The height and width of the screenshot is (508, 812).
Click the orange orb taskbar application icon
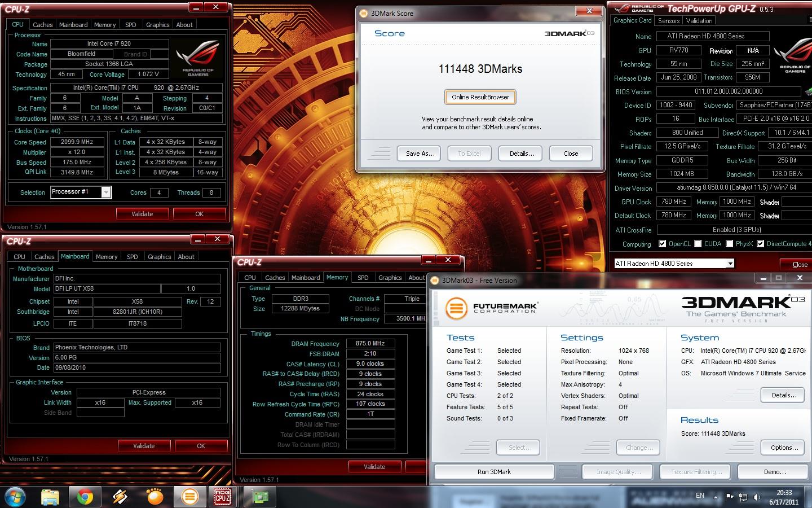pyautogui.click(x=155, y=497)
